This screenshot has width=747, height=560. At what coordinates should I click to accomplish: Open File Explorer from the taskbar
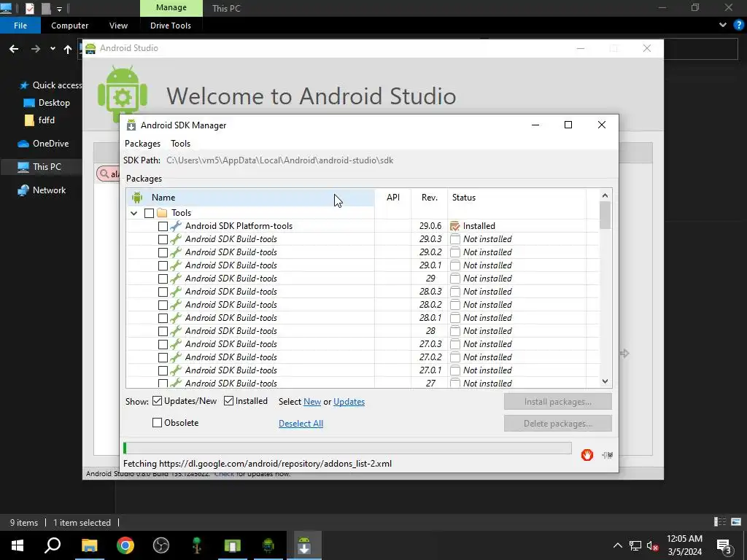click(89, 545)
